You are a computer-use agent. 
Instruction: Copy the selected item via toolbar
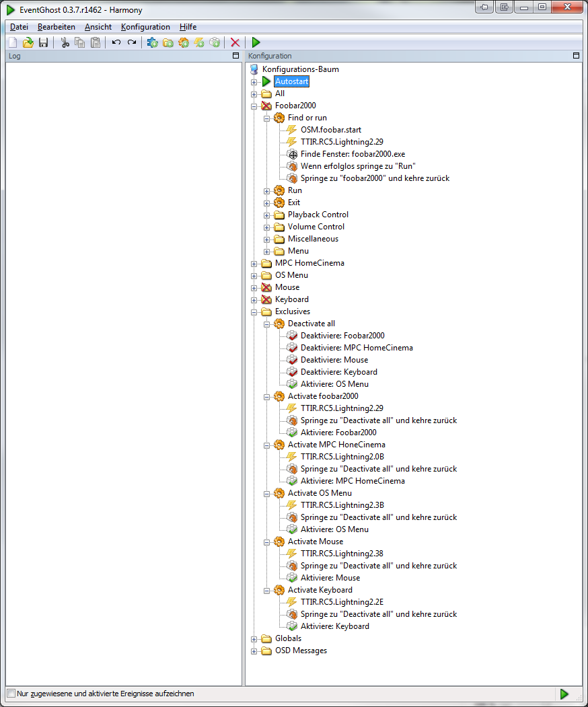click(80, 42)
